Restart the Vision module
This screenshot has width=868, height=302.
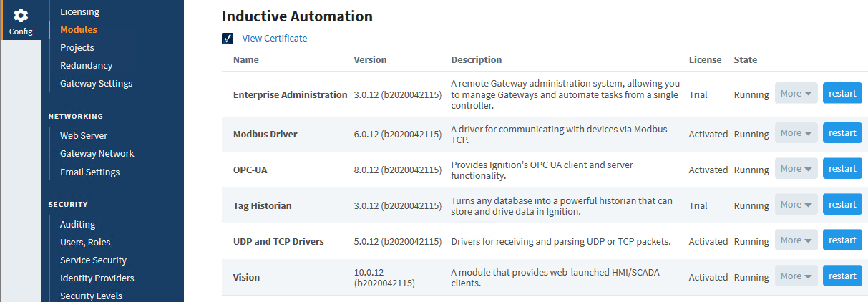coord(842,276)
